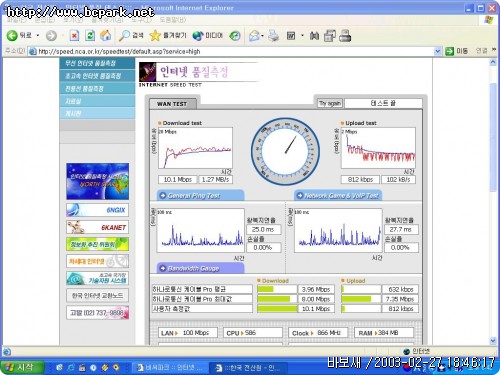Click the (02) 737-9808 contact banner

coord(97,313)
